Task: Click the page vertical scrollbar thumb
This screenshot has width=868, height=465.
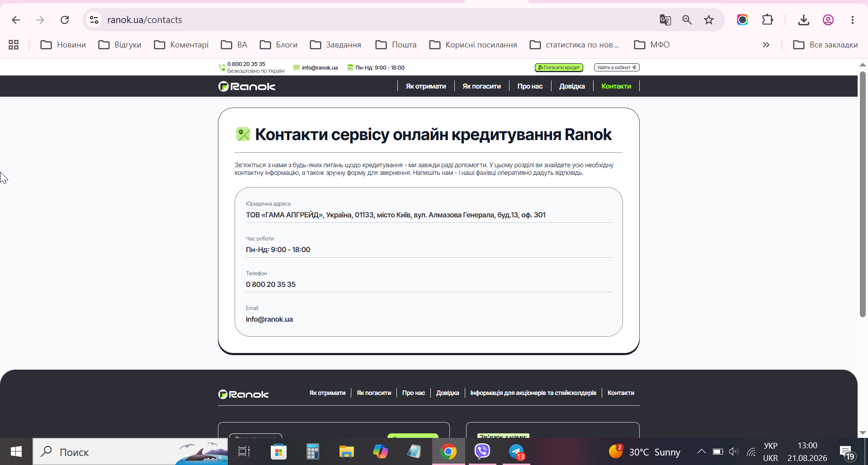Action: 863,194
